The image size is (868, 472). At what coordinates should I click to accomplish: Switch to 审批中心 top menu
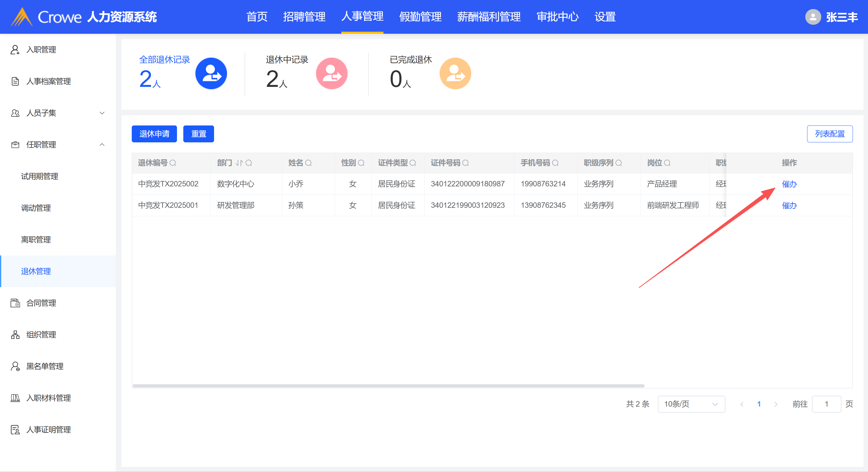[x=557, y=17]
